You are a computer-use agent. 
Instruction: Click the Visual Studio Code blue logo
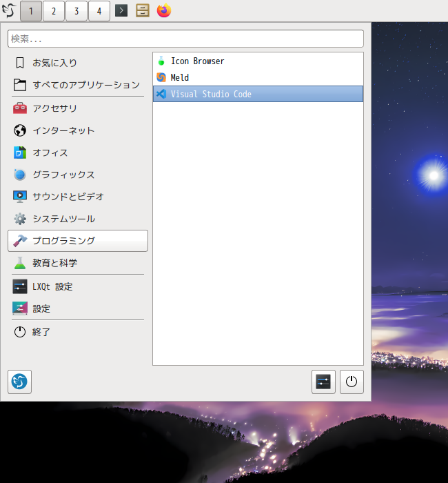point(161,94)
